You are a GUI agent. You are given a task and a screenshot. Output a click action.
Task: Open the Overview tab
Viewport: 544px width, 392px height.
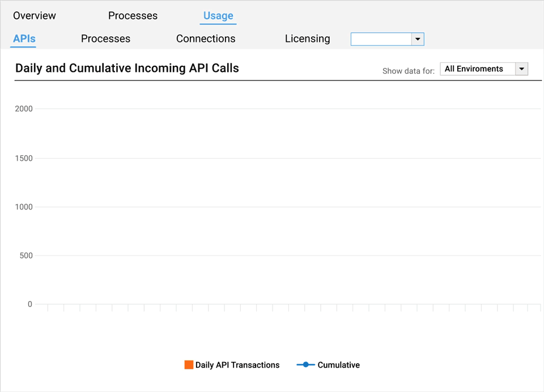[35, 16]
